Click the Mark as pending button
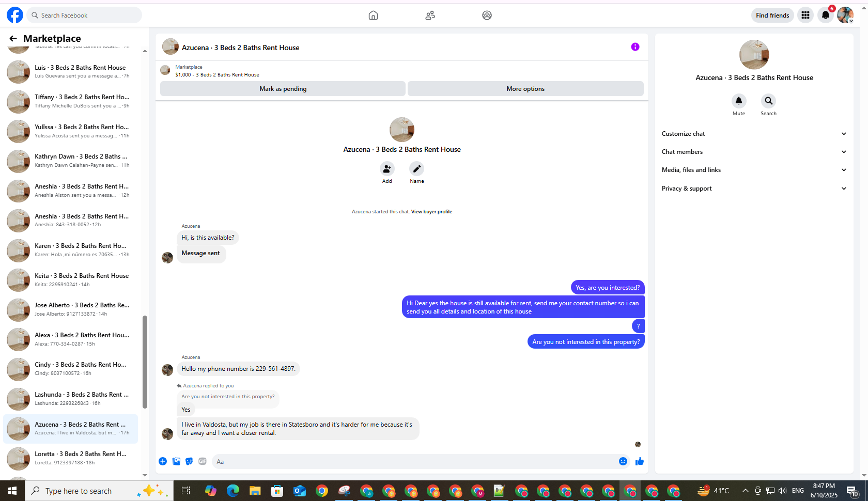The width and height of the screenshot is (868, 501). click(x=283, y=89)
